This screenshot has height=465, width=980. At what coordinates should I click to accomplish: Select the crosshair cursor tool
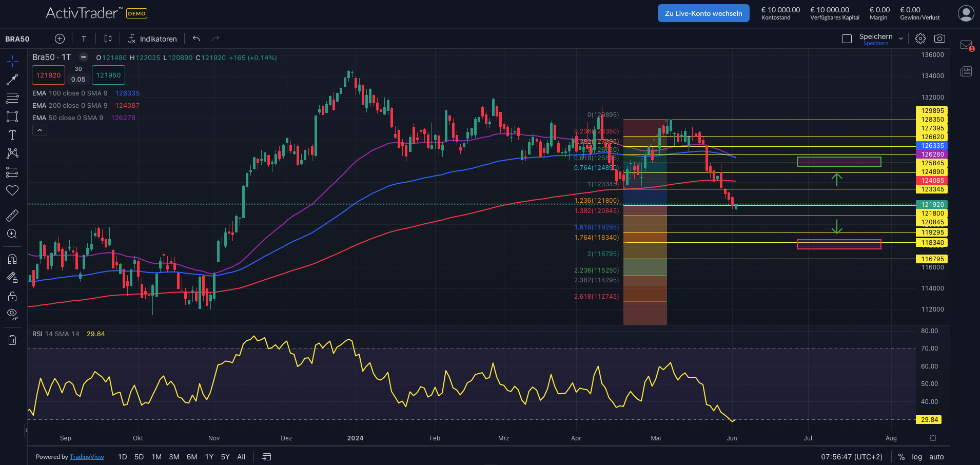[x=12, y=61]
